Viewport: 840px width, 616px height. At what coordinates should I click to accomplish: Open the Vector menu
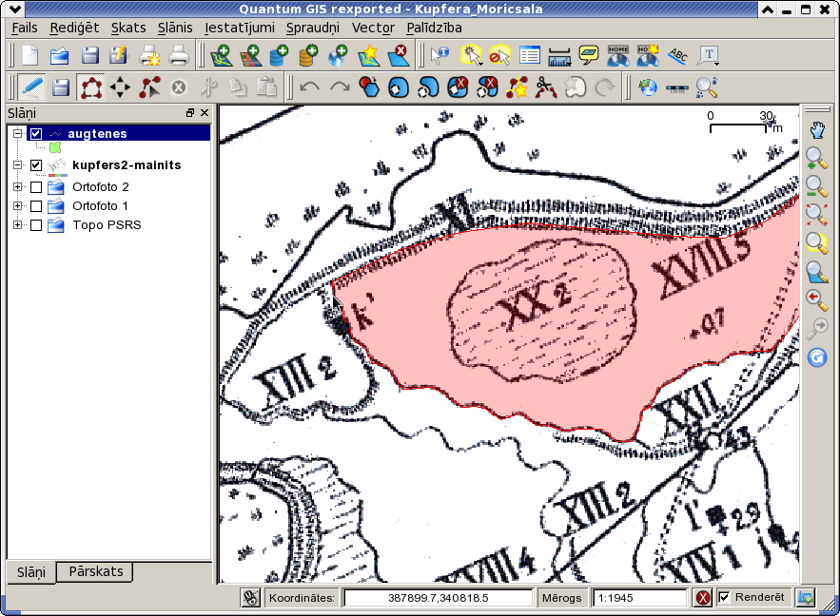pyautogui.click(x=373, y=28)
